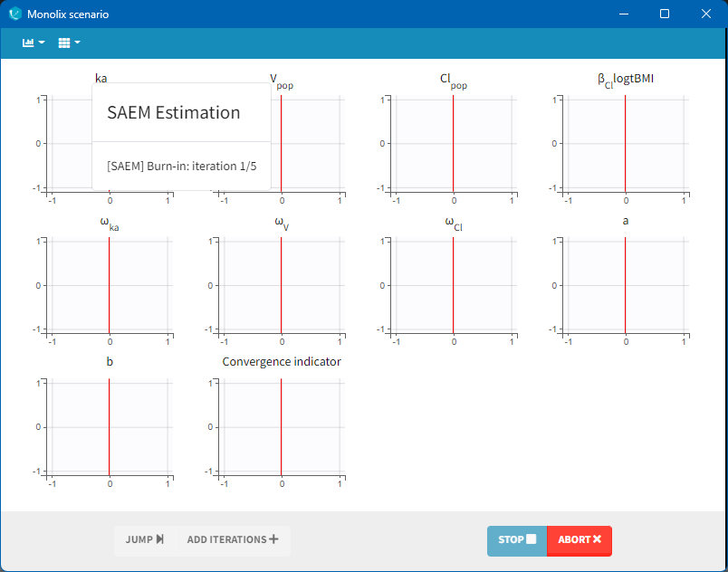Click the Monolix logo in title bar

(14, 14)
